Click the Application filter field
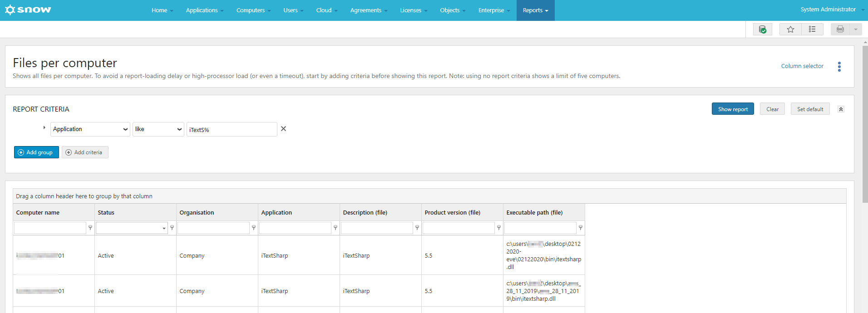The height and width of the screenshot is (313, 868). [295, 228]
